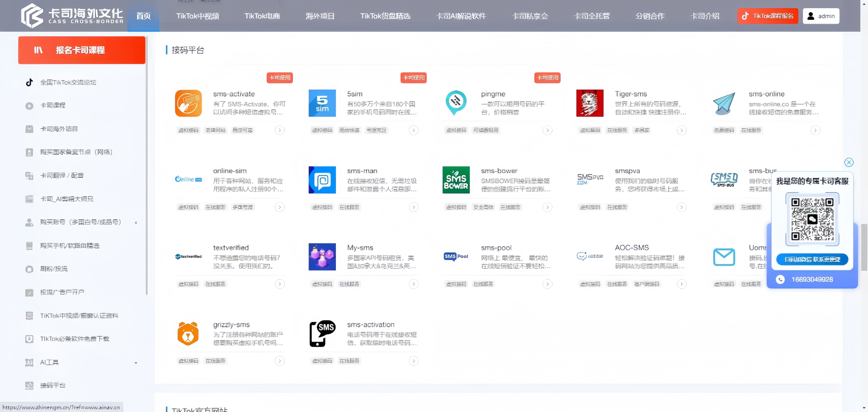Open the 分销合作 nav item
This screenshot has height=412, width=868.
[x=650, y=16]
